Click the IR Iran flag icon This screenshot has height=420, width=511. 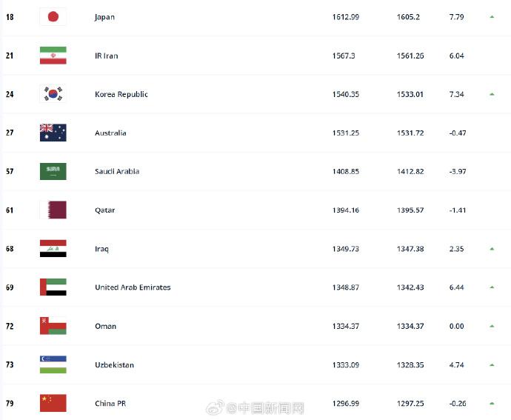pyautogui.click(x=53, y=56)
